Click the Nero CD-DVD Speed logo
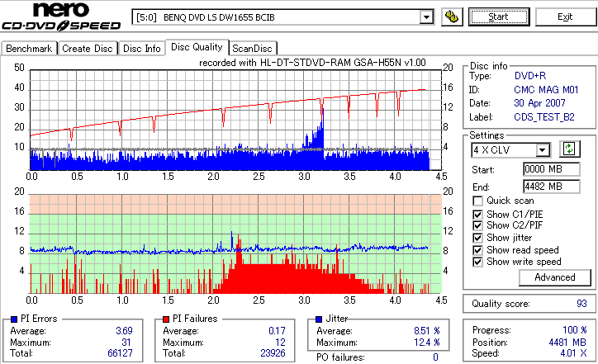 click(61, 17)
